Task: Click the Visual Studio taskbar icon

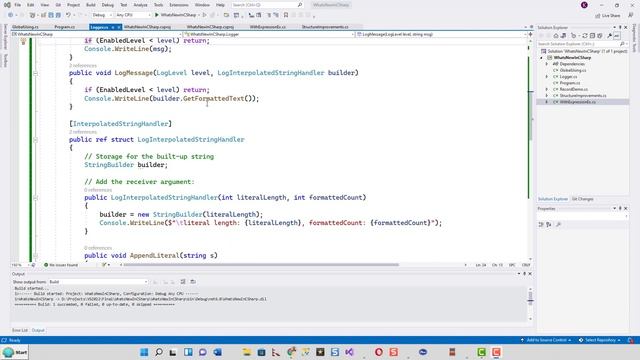Action: click(349, 352)
